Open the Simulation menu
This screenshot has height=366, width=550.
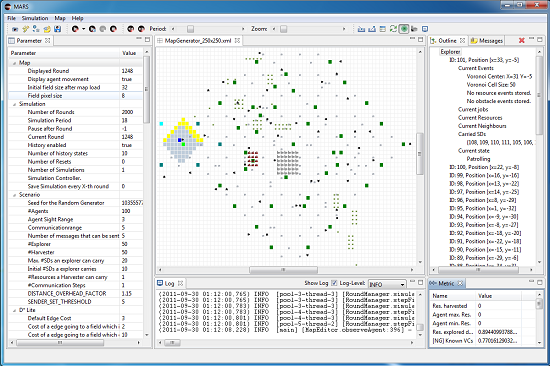pyautogui.click(x=35, y=18)
